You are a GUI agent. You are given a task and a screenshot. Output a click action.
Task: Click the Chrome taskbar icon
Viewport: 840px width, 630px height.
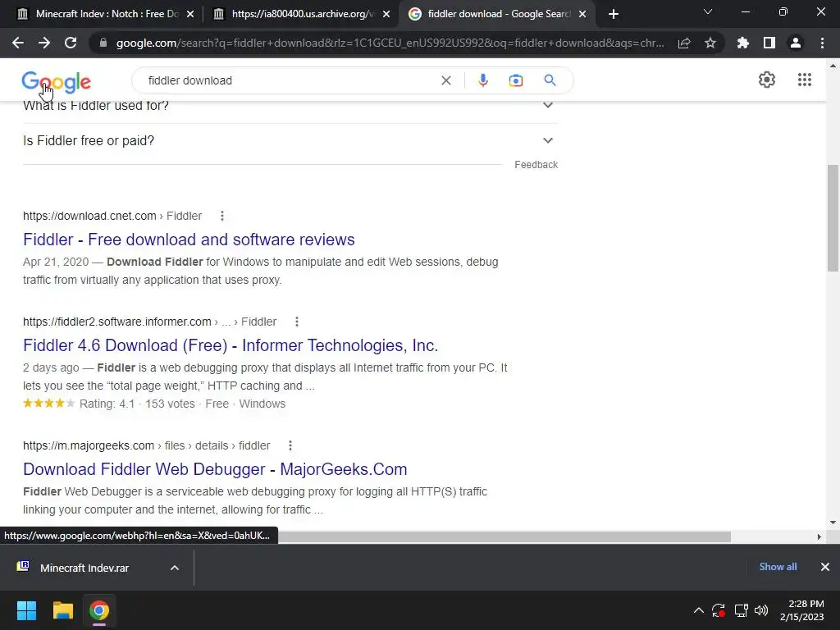coord(99,610)
